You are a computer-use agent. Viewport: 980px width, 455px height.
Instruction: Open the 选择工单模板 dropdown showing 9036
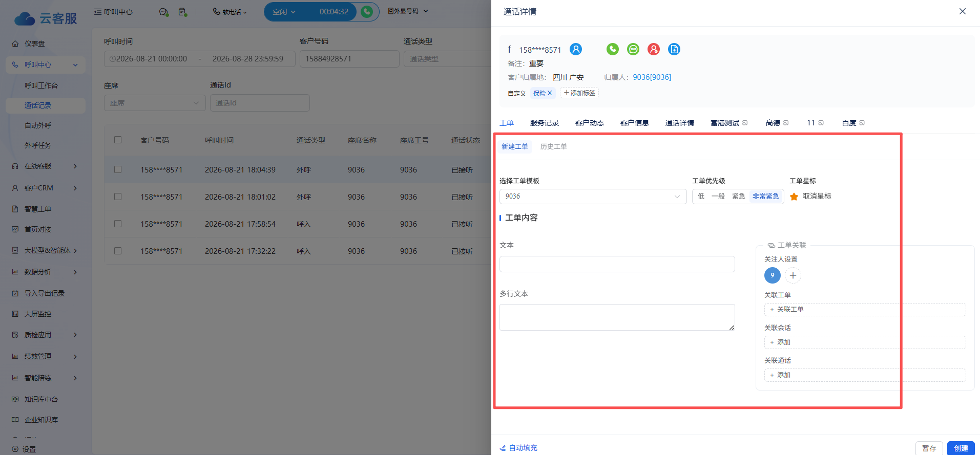(593, 197)
